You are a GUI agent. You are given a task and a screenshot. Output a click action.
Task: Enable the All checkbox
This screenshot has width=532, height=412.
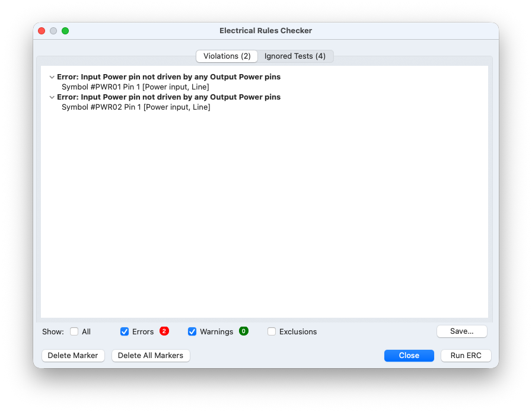[74, 331]
